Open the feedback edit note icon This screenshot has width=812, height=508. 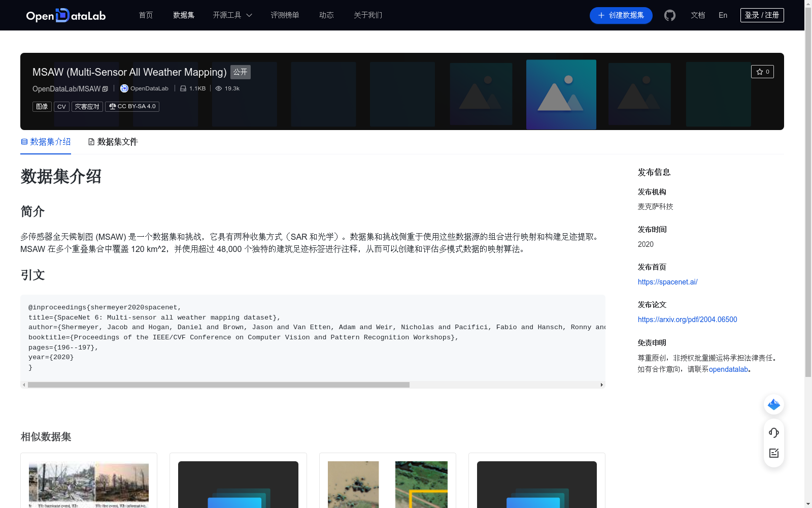[x=774, y=453]
